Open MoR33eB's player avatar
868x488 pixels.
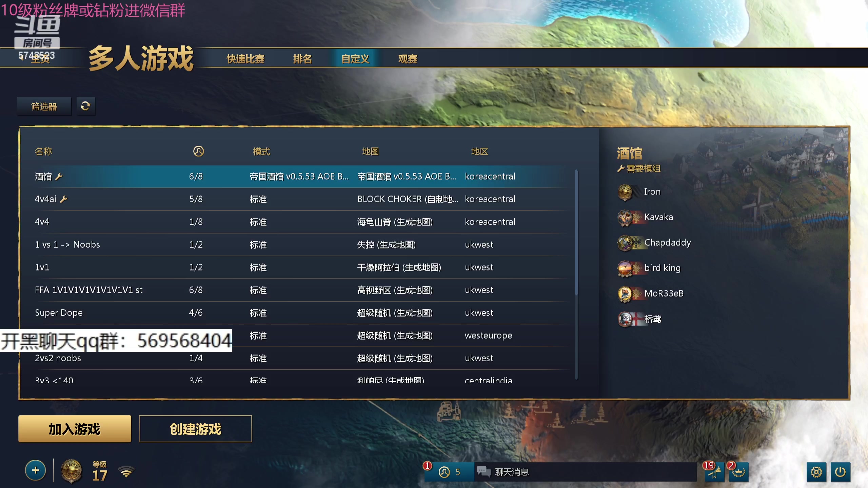[625, 294]
